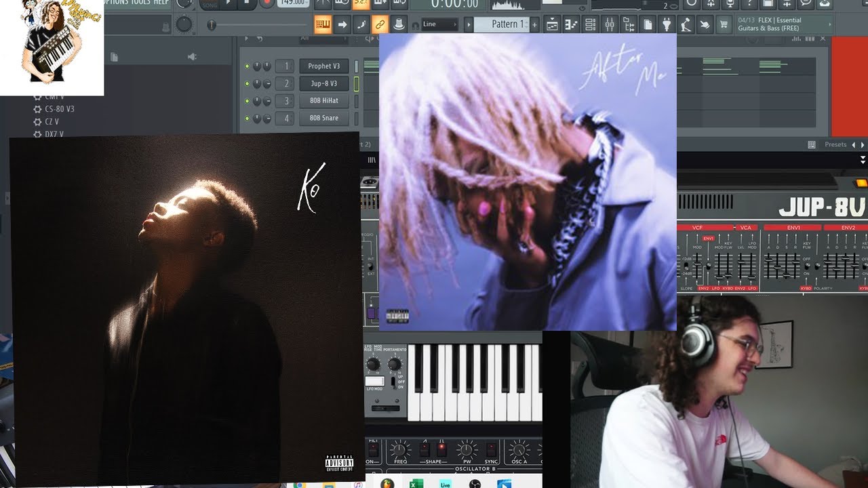Image resolution: width=868 pixels, height=488 pixels.
Task: Open the shopping cart icon
Action: click(724, 24)
